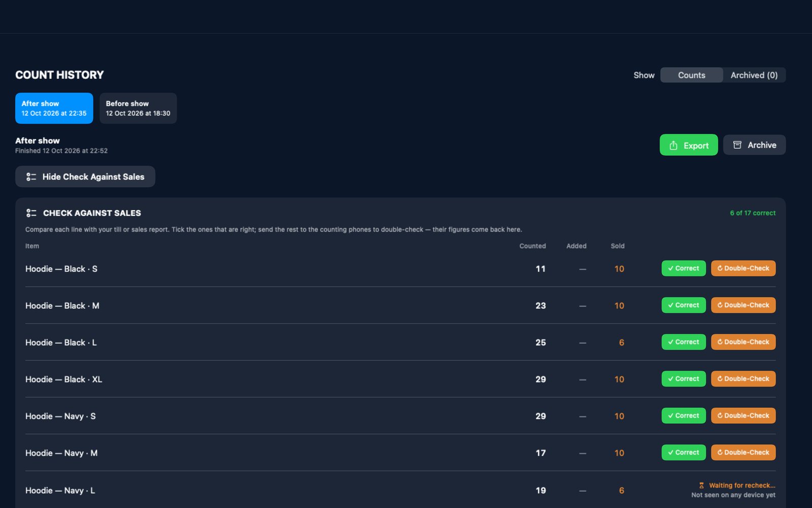Image resolution: width=812 pixels, height=508 pixels.
Task: Click the 'Hoodie — Black · XL' item name
Action: tap(64, 379)
